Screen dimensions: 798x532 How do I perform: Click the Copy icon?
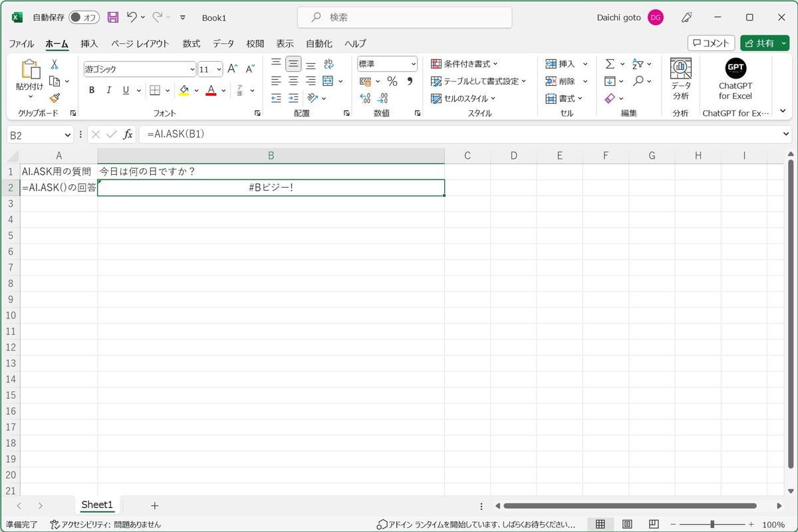tap(55, 81)
